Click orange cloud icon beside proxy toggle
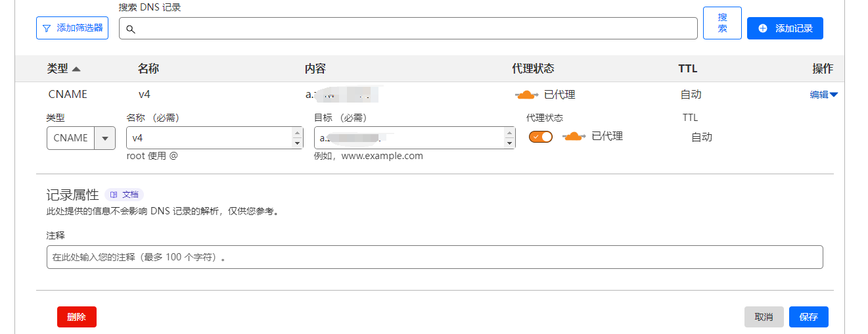 pos(574,137)
